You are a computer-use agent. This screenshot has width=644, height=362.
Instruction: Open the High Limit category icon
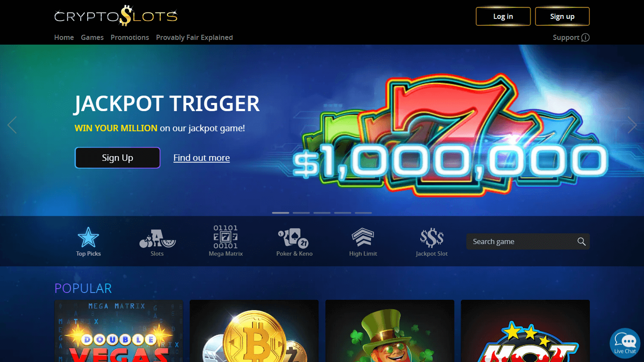(363, 237)
